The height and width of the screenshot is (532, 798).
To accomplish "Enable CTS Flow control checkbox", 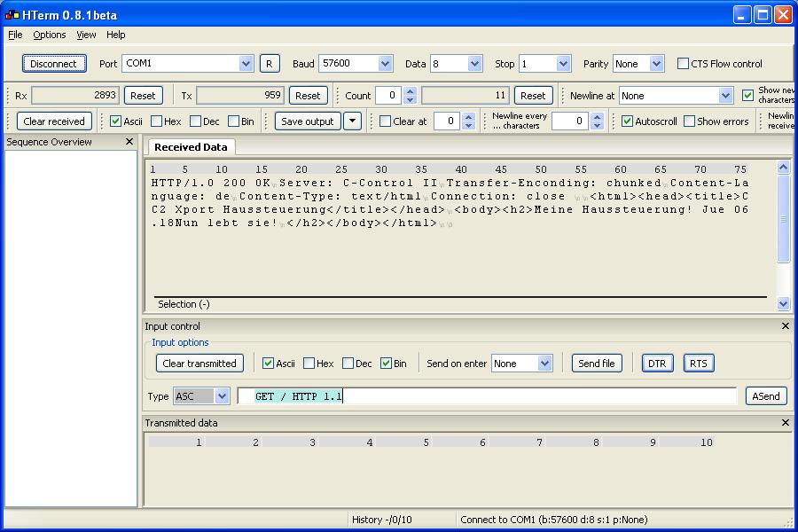I will coord(683,64).
